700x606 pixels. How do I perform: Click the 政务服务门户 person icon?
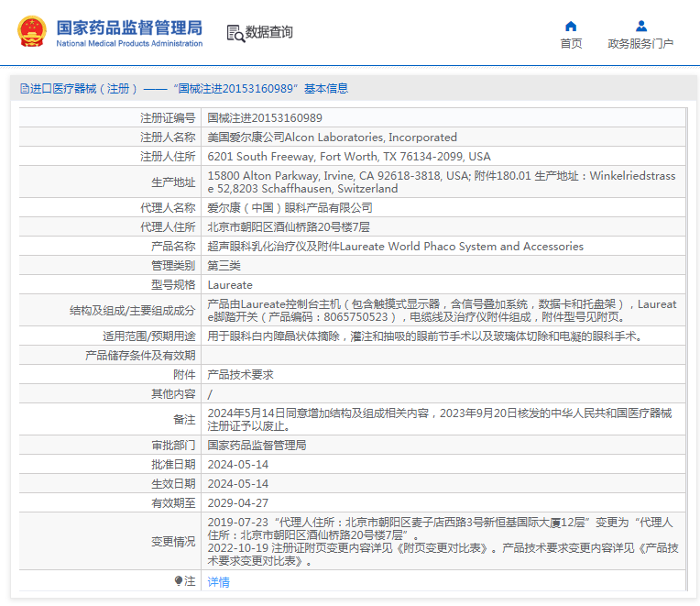tap(641, 26)
